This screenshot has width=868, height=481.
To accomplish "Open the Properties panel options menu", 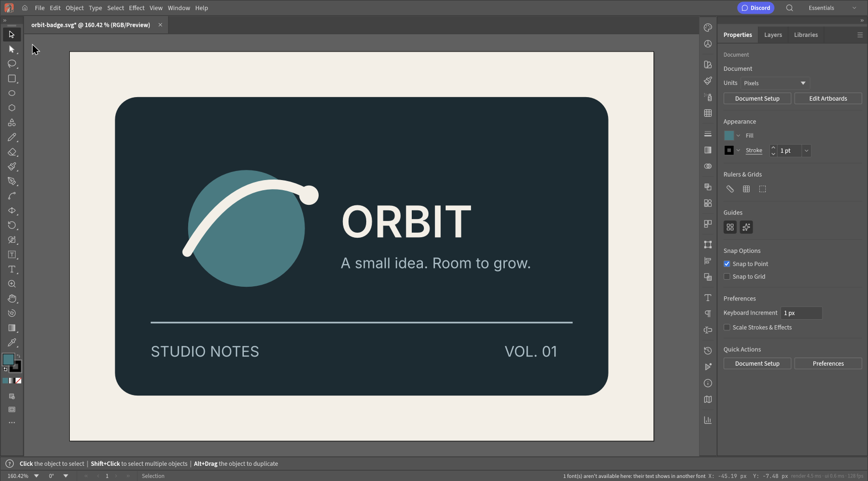I will 860,35.
